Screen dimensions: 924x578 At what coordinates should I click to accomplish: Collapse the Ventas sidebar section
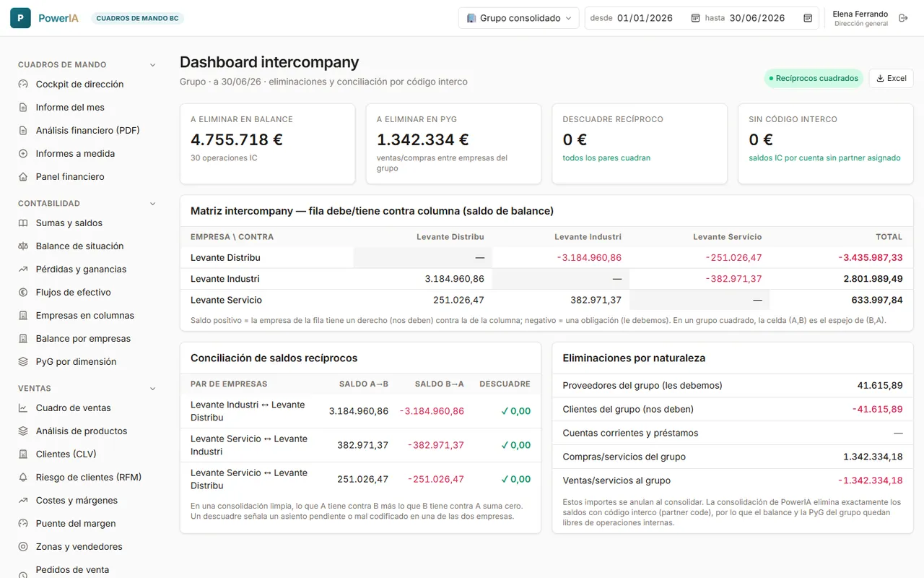tap(152, 389)
